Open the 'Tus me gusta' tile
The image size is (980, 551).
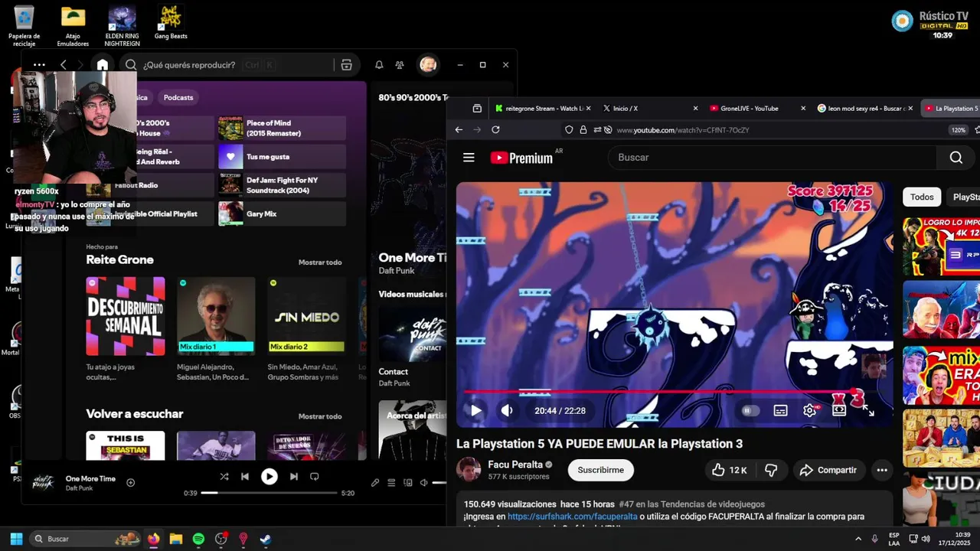tap(282, 157)
